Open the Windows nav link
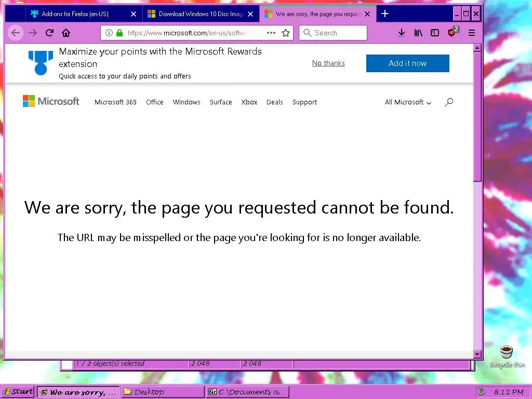Screen dimensions: 532x399 coord(187,102)
